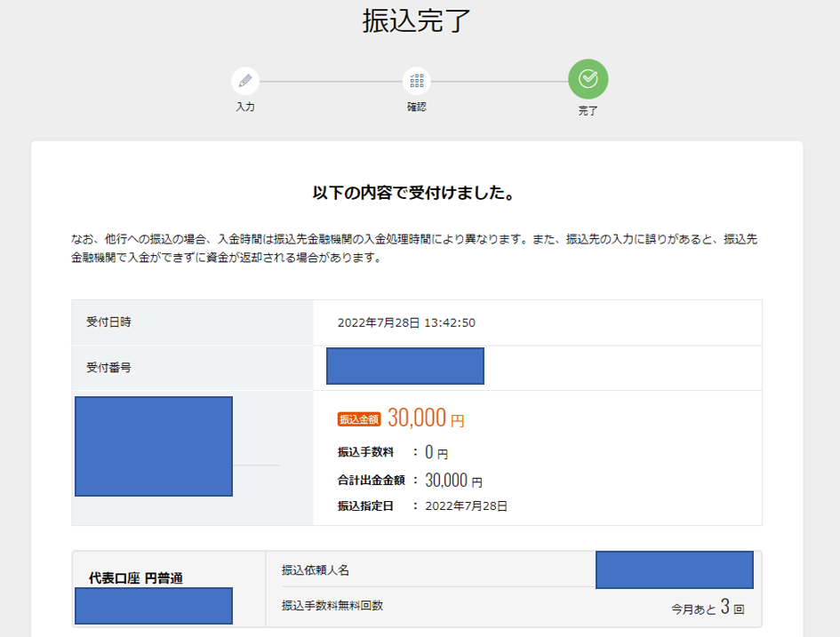The width and height of the screenshot is (840, 637).
Task: Click the 以下の内容で受付けました heading
Action: point(416,193)
